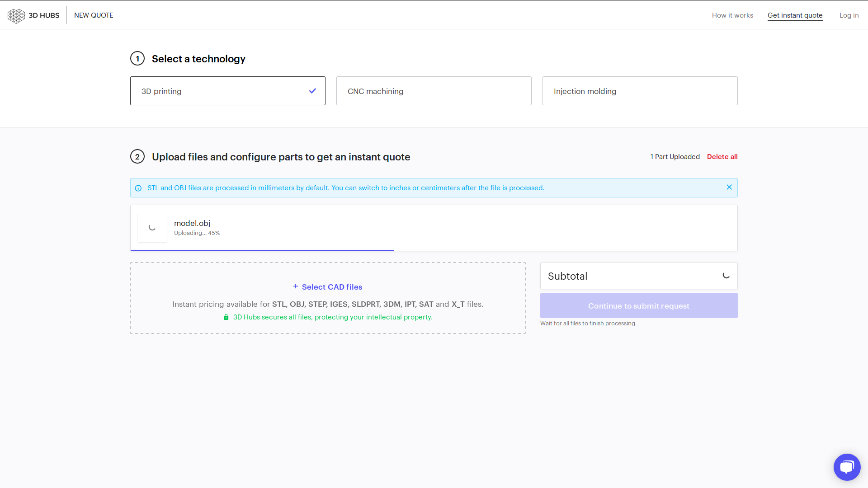Click the NEW QUOTE header label
This screenshot has width=868, height=488.
94,15
